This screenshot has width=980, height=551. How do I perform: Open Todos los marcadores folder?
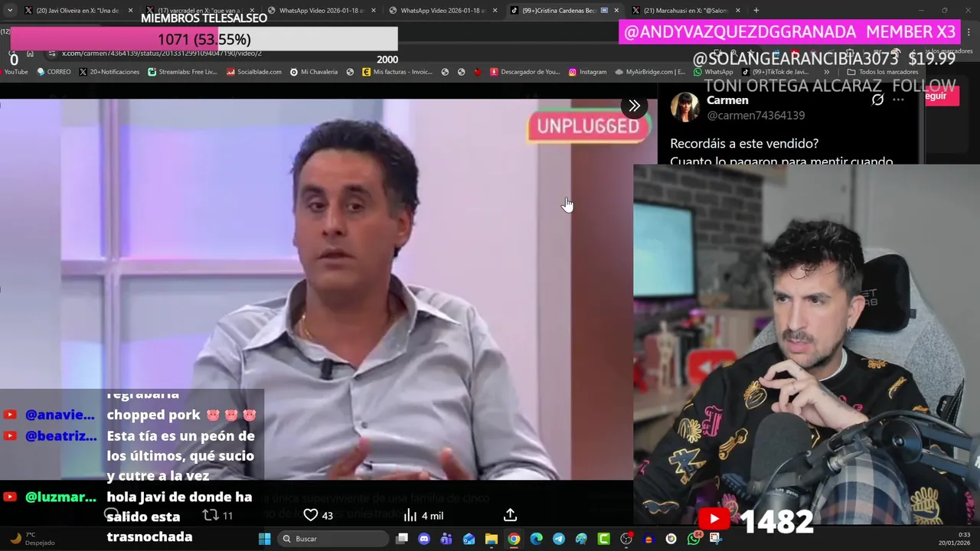pos(882,72)
